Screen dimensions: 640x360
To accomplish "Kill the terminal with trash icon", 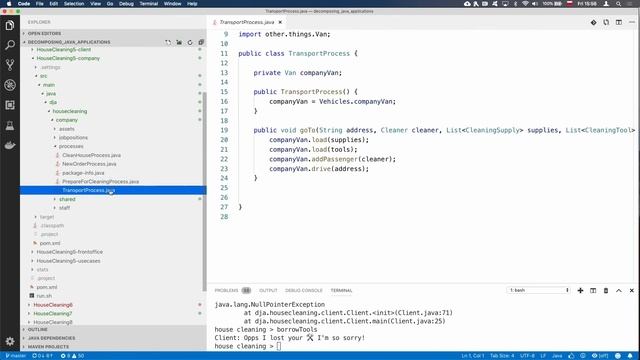I will point(606,290).
